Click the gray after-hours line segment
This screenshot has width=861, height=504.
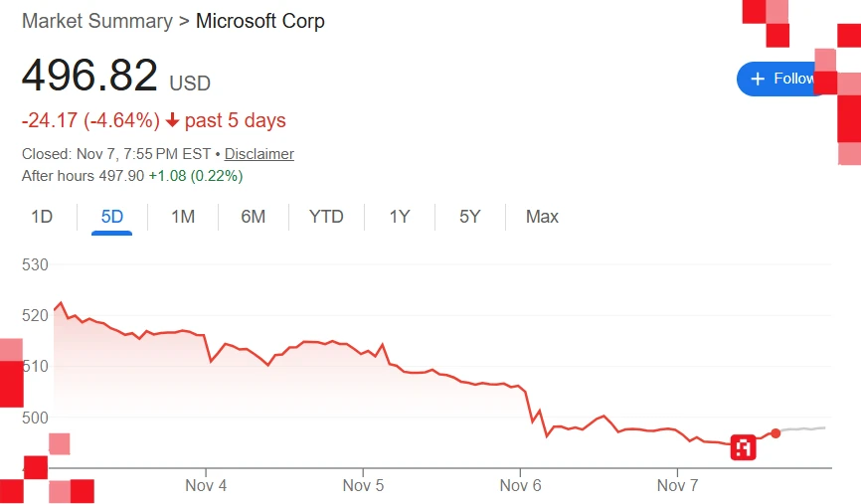805,428
